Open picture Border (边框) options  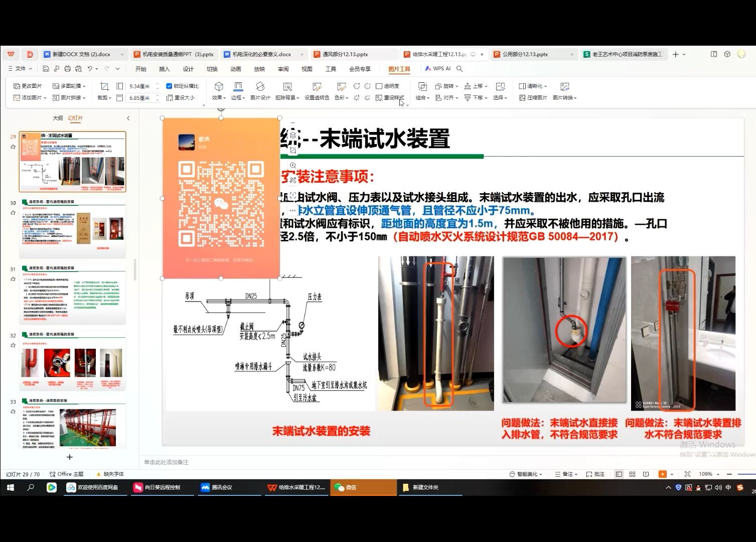coord(238,91)
